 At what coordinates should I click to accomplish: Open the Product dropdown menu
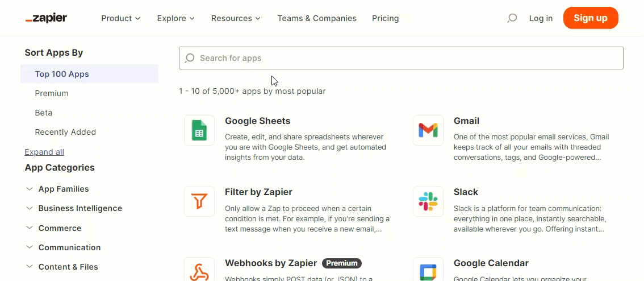tap(121, 18)
